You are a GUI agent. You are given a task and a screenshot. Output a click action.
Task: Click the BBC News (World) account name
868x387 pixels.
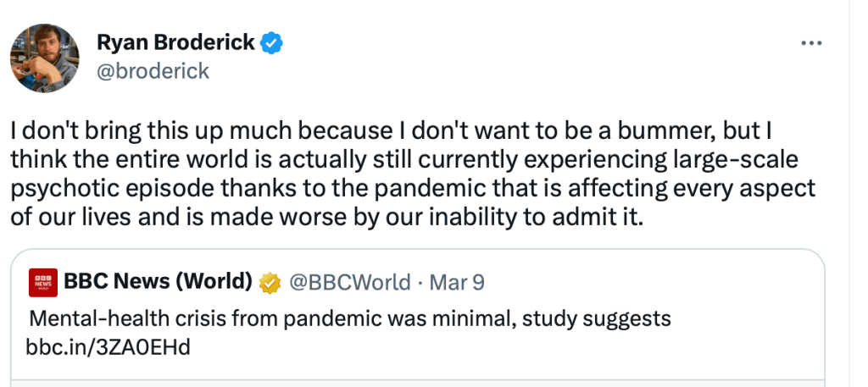click(x=158, y=282)
